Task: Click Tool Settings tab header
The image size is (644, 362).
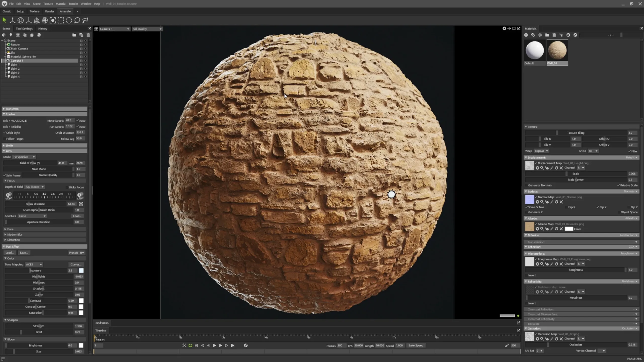Action: tap(24, 28)
